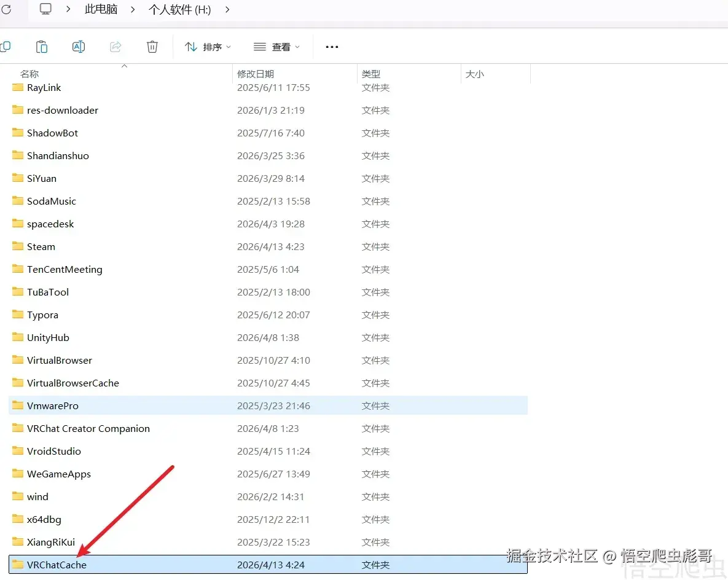This screenshot has width=728, height=580.
Task: Click the WeGameApps folder icon
Action: 18,473
